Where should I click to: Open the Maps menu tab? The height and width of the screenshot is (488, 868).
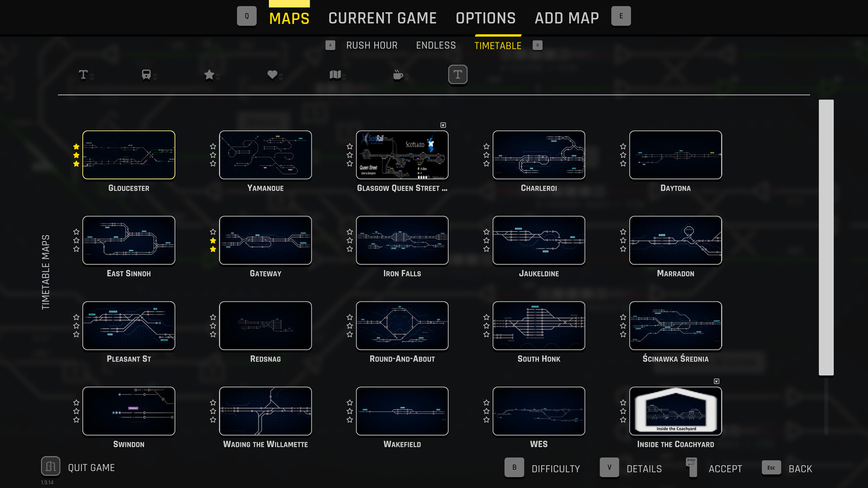coord(289,17)
